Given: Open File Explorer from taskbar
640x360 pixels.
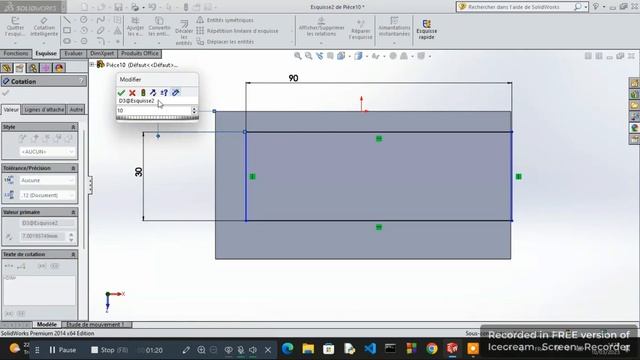Looking at the screenshot, I should (x=308, y=349).
